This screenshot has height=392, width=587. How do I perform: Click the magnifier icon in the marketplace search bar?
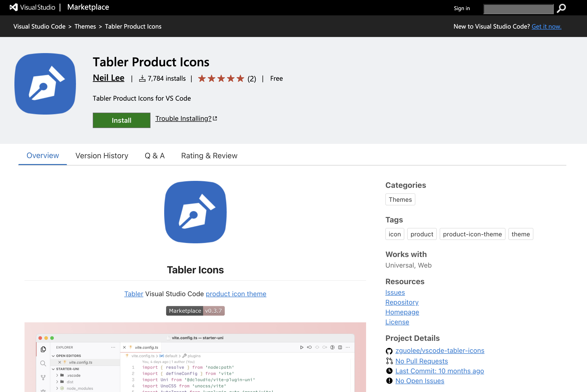(x=561, y=8)
